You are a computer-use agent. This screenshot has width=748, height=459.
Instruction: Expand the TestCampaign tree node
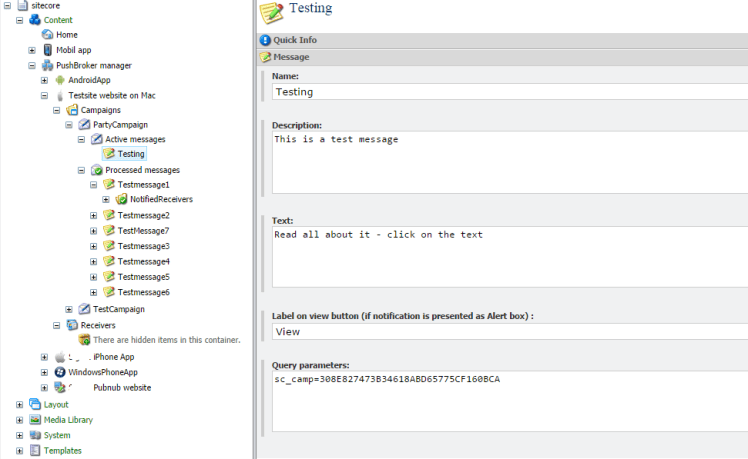pos(69,310)
